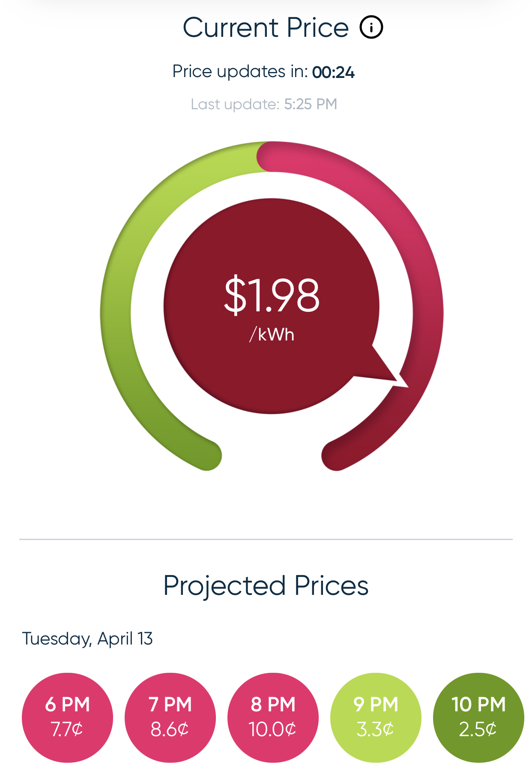Click the $1.98 price value
Viewport: 532px width, 779px height.
(272, 295)
